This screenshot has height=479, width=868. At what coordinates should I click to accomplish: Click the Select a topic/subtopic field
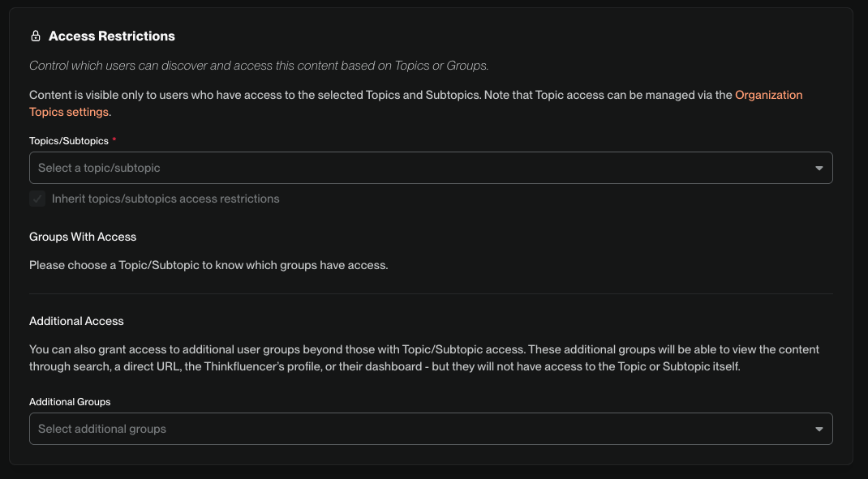[431, 168]
